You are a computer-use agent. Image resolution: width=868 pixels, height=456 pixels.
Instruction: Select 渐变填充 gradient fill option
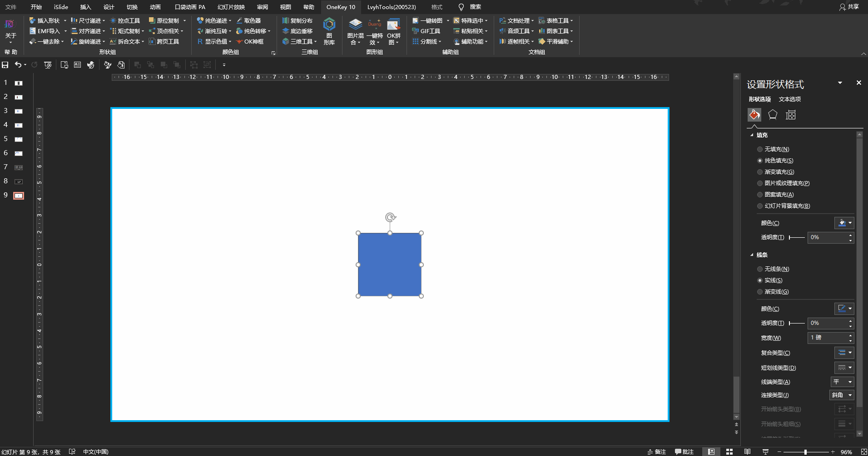(776, 172)
